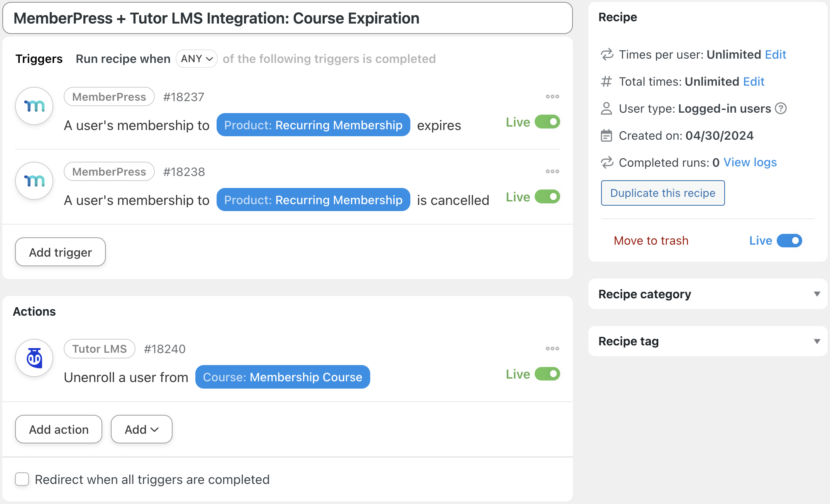
Task: Click the User type help question icon
Action: [781, 108]
